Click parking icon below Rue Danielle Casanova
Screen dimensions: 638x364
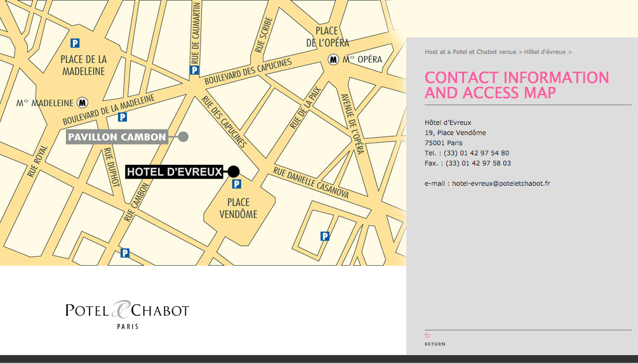(324, 237)
